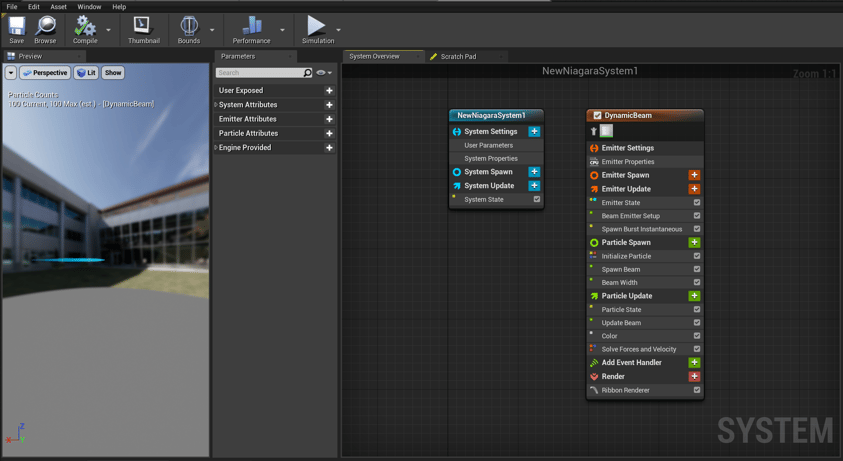843x461 pixels.
Task: Add a renderer with Render plus icon
Action: coord(694,376)
